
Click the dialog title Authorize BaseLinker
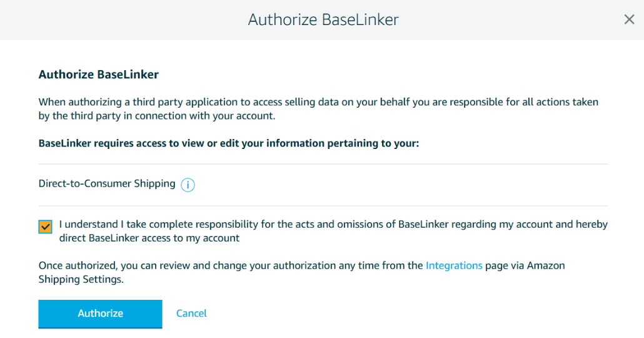point(323,20)
